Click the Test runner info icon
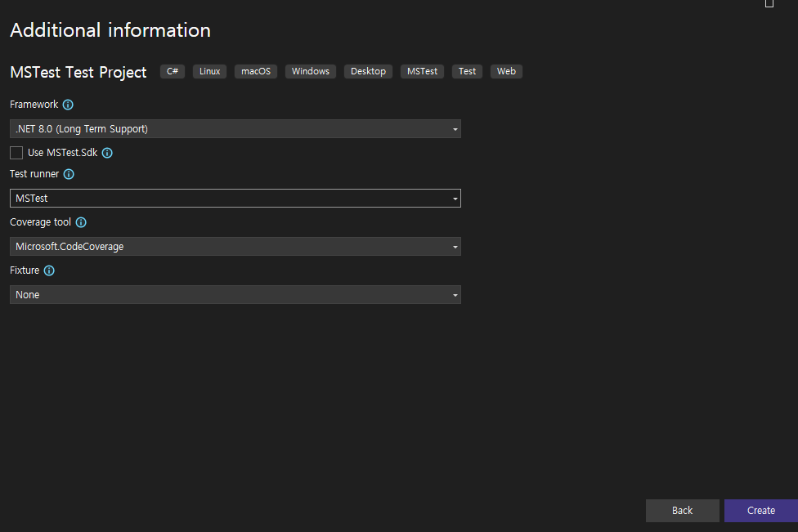The width and height of the screenshot is (798, 532). tap(69, 174)
